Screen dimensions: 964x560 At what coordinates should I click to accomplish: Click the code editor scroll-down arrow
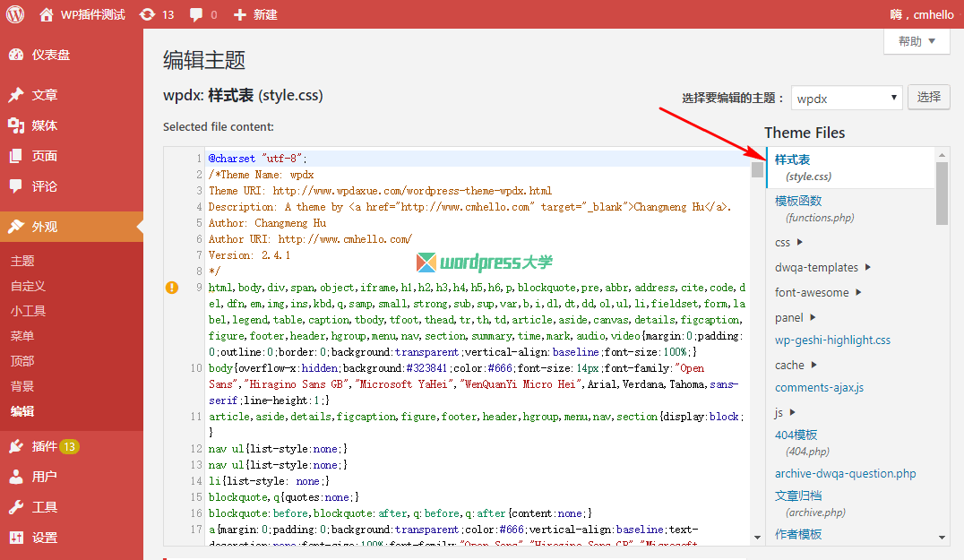point(757,538)
